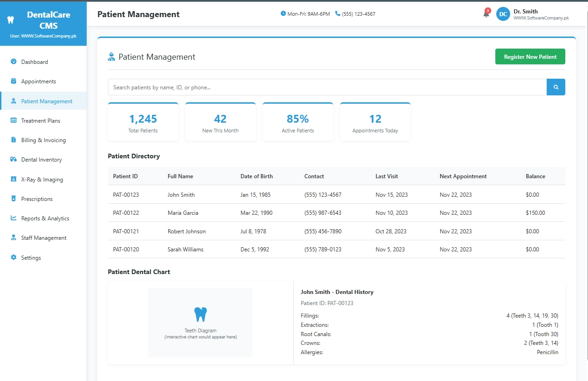Click the tooth logo in sidebar header
Image resolution: width=588 pixels, height=381 pixels.
10,19
